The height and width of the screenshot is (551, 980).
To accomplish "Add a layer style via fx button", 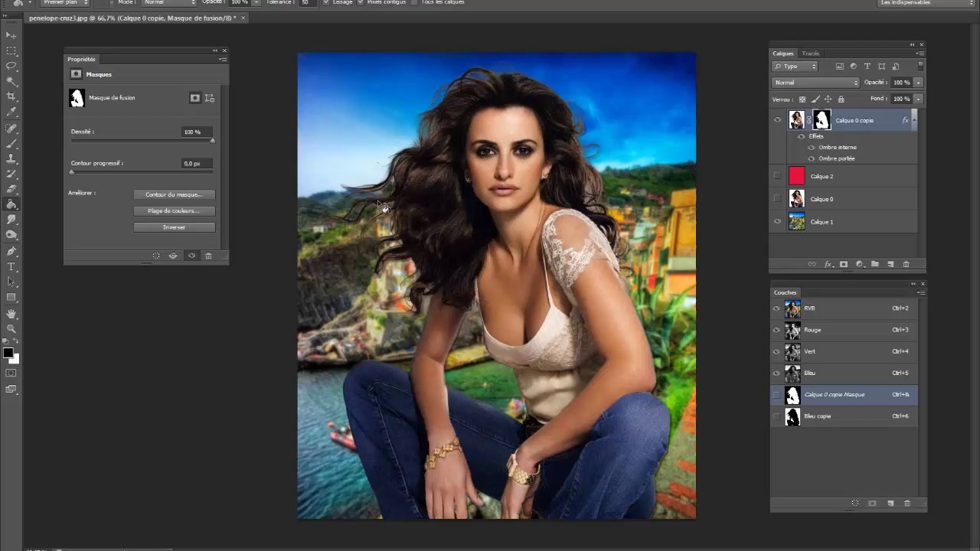I will pos(828,264).
